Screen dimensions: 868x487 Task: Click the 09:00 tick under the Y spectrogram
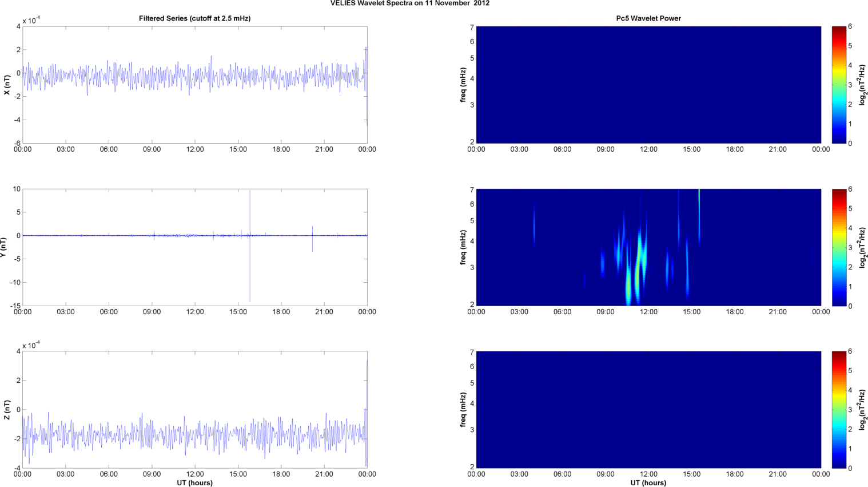pyautogui.click(x=606, y=312)
